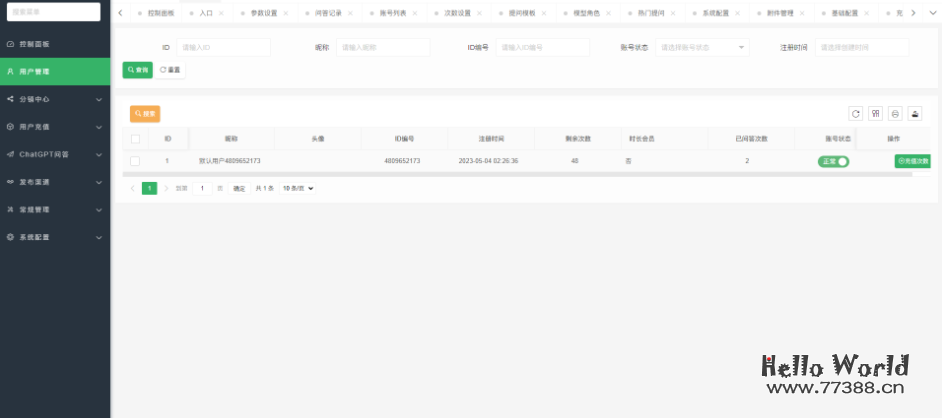Switch to the 模型角色 tab

[586, 13]
